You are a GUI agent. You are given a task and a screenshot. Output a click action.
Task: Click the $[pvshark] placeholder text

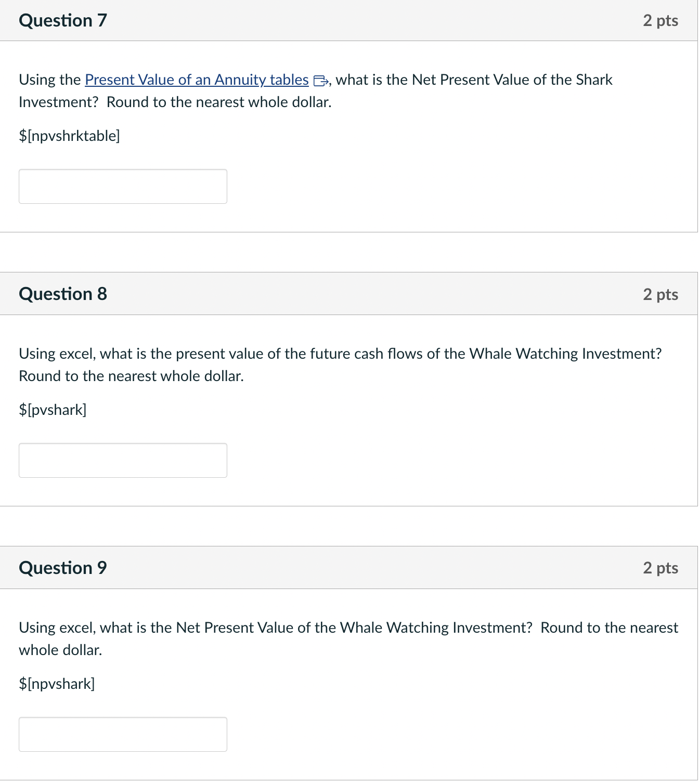(53, 410)
